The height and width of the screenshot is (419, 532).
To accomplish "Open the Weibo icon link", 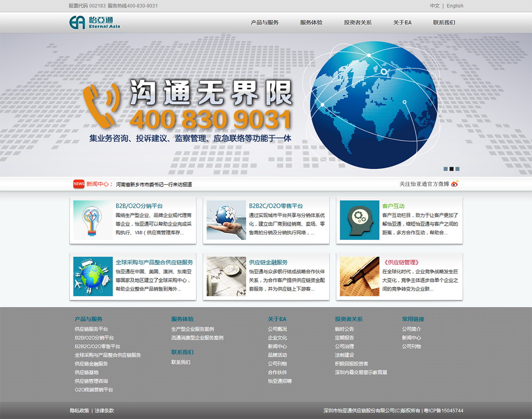I will [454, 184].
